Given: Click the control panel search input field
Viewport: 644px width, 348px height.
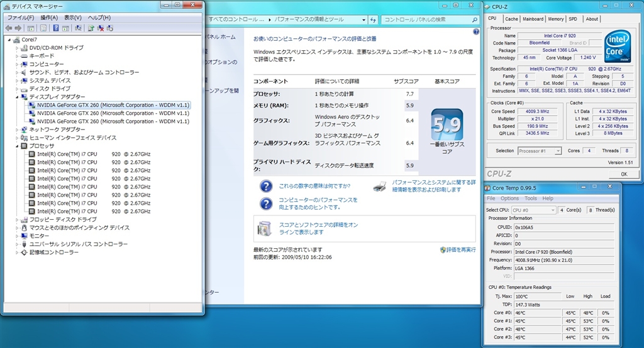Looking at the screenshot, I should pyautogui.click(x=426, y=19).
